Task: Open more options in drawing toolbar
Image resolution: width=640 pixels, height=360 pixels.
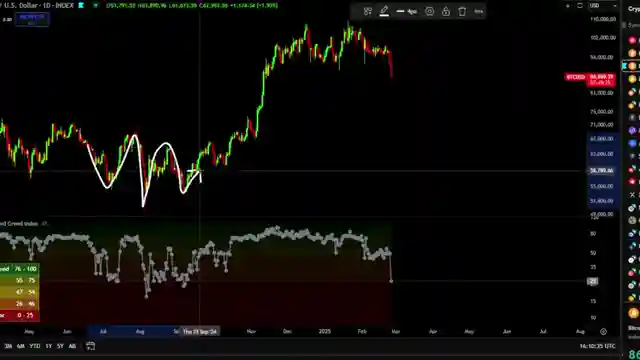Action: point(479,11)
